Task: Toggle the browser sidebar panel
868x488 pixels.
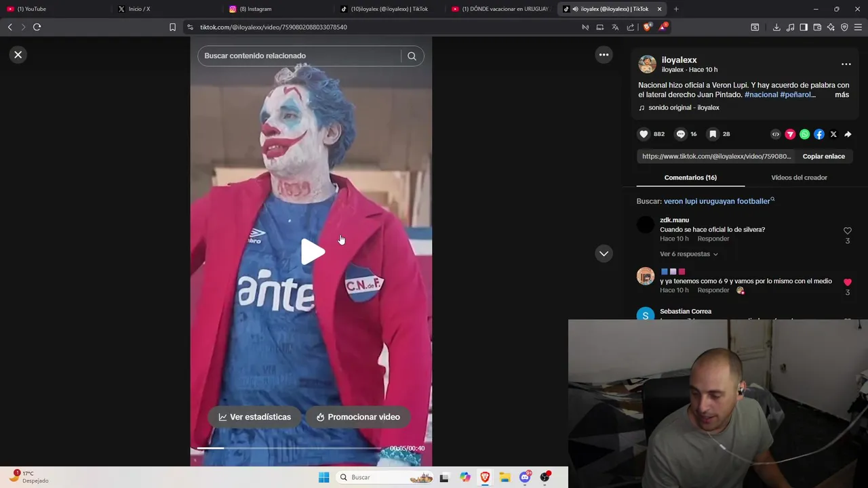Action: pyautogui.click(x=804, y=27)
